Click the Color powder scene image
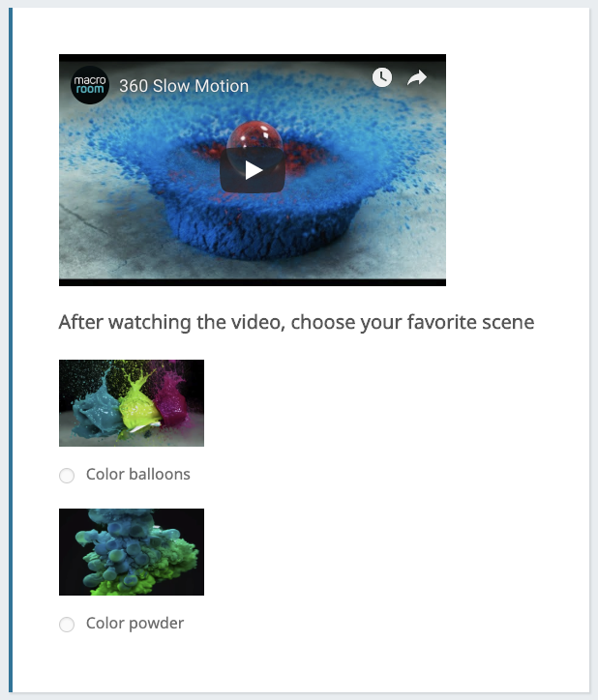This screenshot has width=598, height=700. click(132, 552)
